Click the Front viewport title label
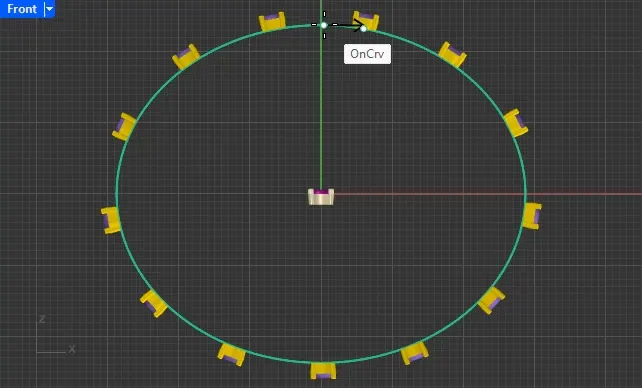The width and height of the screenshot is (642, 388). 22,9
